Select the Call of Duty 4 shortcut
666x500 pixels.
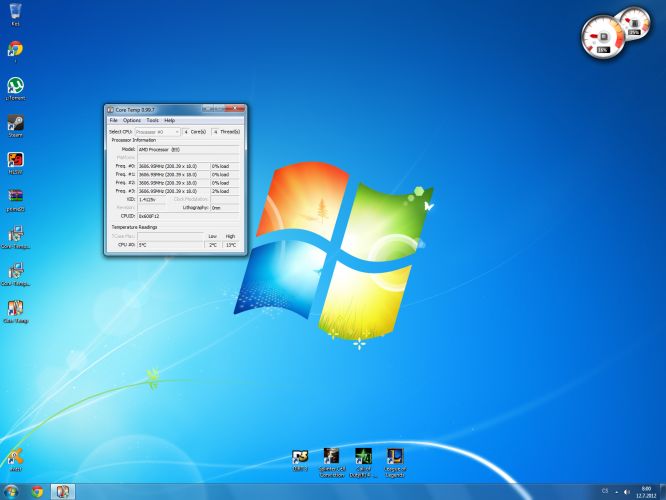363,463
